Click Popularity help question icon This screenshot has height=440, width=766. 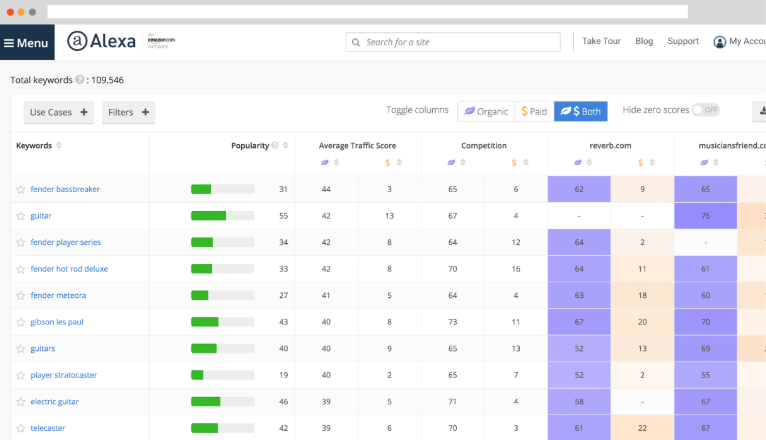[x=275, y=146]
